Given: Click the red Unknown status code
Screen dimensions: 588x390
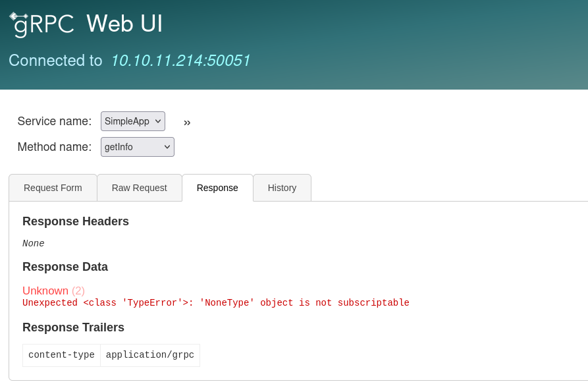Looking at the screenshot, I should (x=45, y=291).
